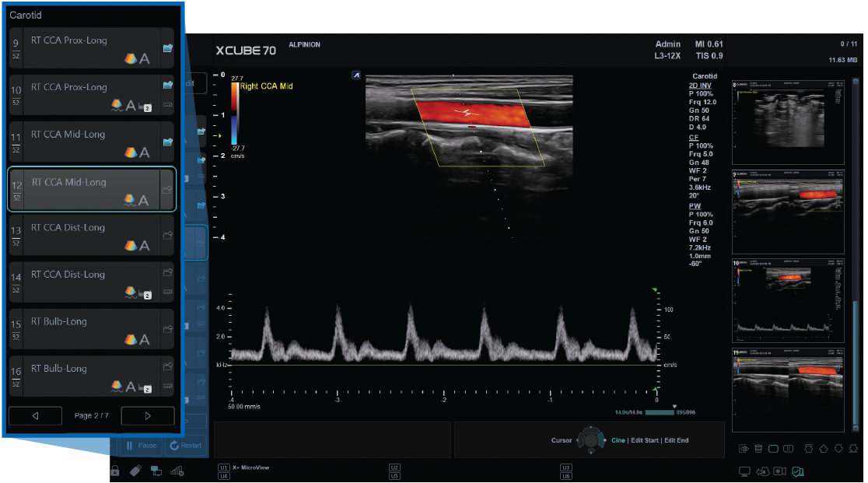The height and width of the screenshot is (483, 868).
Task: Open the 2D INV parameter heading
Action: click(700, 86)
